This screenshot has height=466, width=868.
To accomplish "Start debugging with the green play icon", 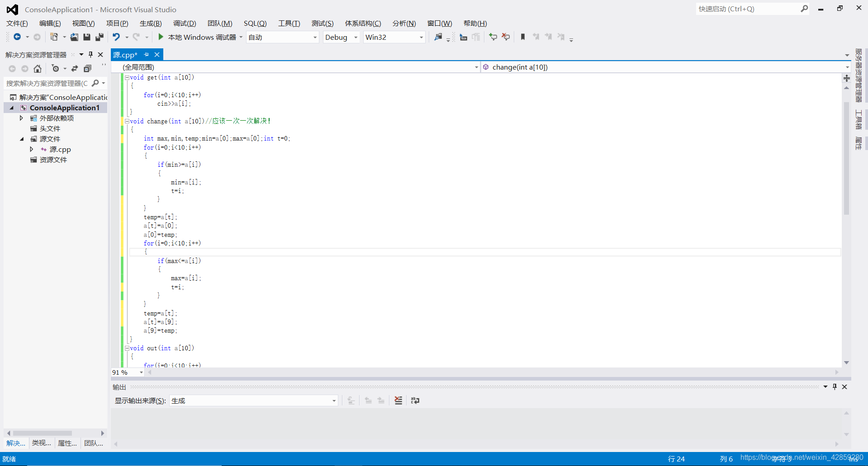I will point(161,37).
